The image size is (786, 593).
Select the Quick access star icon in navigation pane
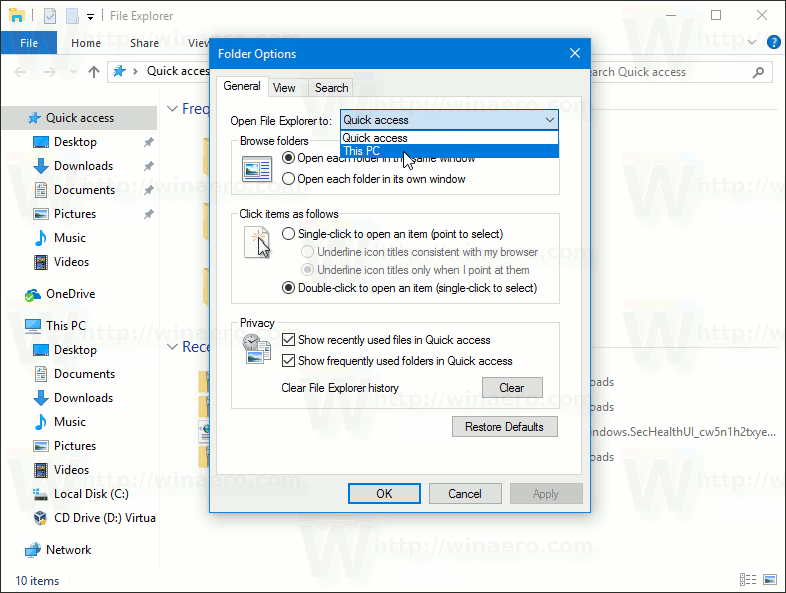[34, 118]
